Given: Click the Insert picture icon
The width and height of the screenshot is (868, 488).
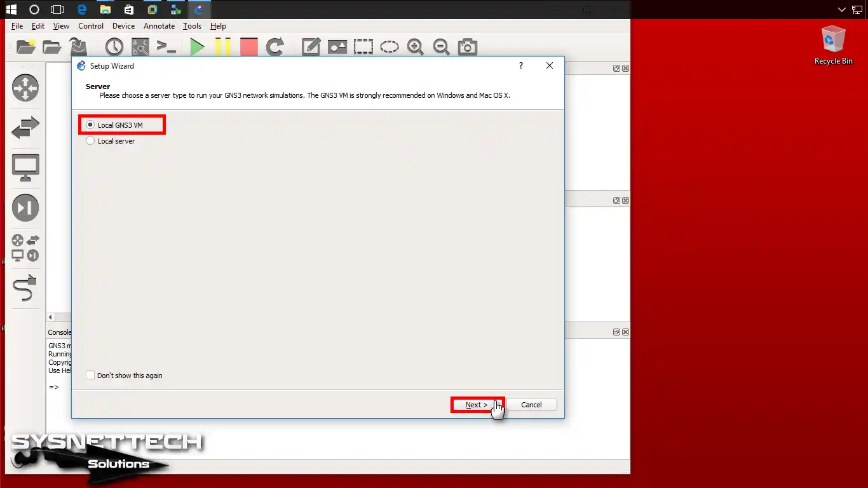Looking at the screenshot, I should tap(337, 47).
